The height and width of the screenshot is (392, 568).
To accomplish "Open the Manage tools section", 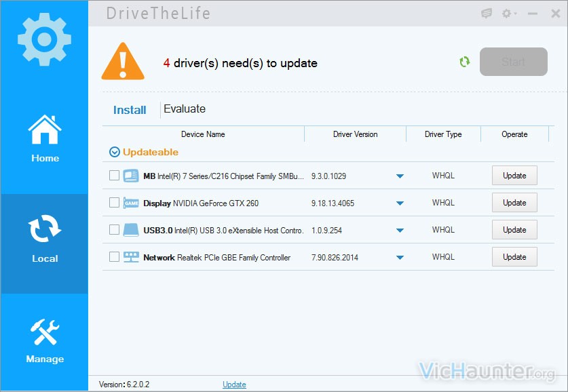I will click(45, 341).
